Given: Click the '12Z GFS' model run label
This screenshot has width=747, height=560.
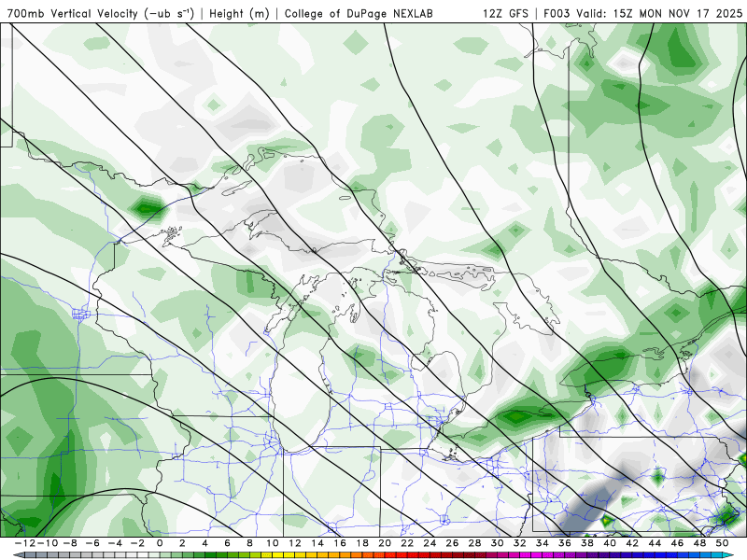Looking at the screenshot, I should click(x=505, y=14).
